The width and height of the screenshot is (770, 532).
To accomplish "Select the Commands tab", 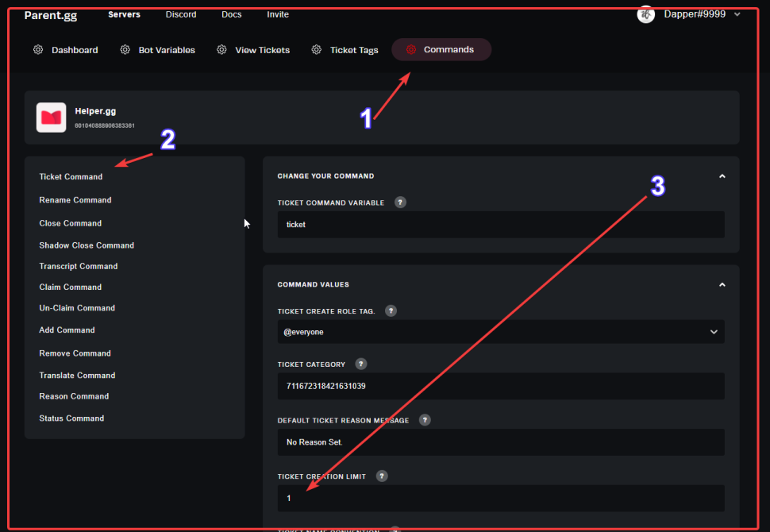I will (x=441, y=49).
